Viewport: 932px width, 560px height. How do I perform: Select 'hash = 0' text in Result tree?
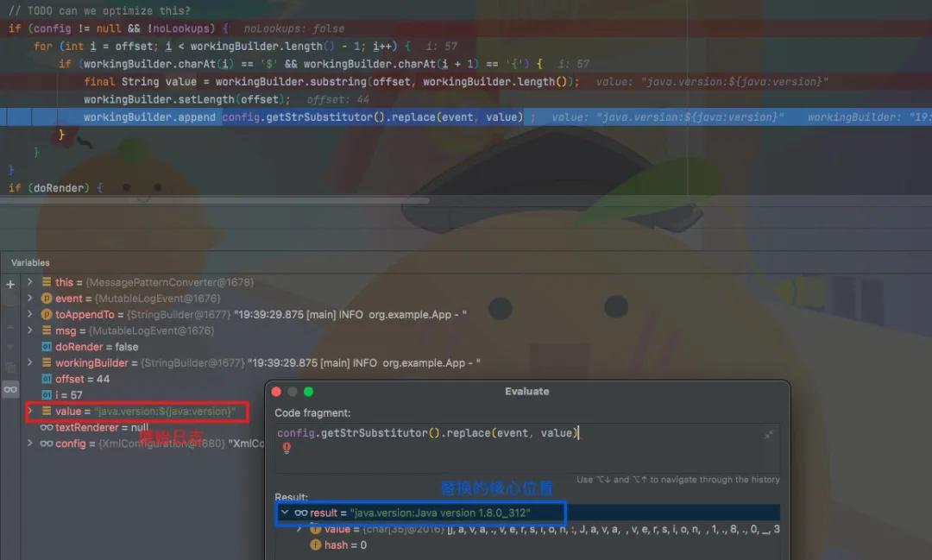345,544
